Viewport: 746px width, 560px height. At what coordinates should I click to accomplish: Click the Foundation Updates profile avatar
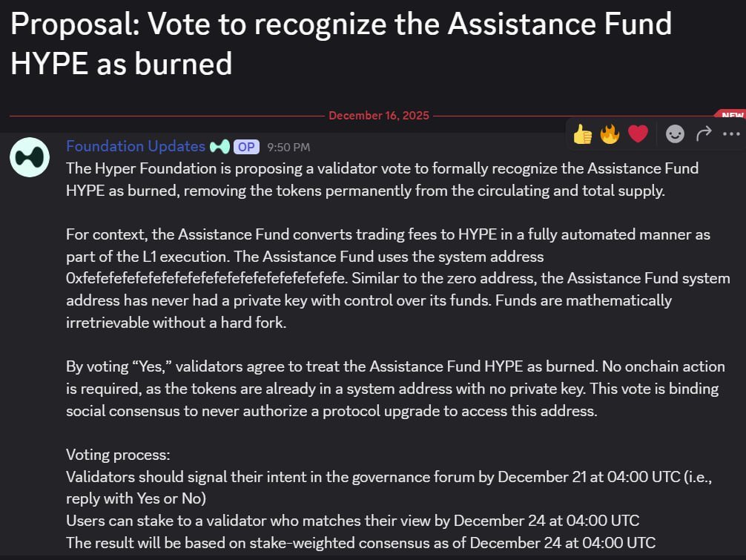tap(30, 158)
